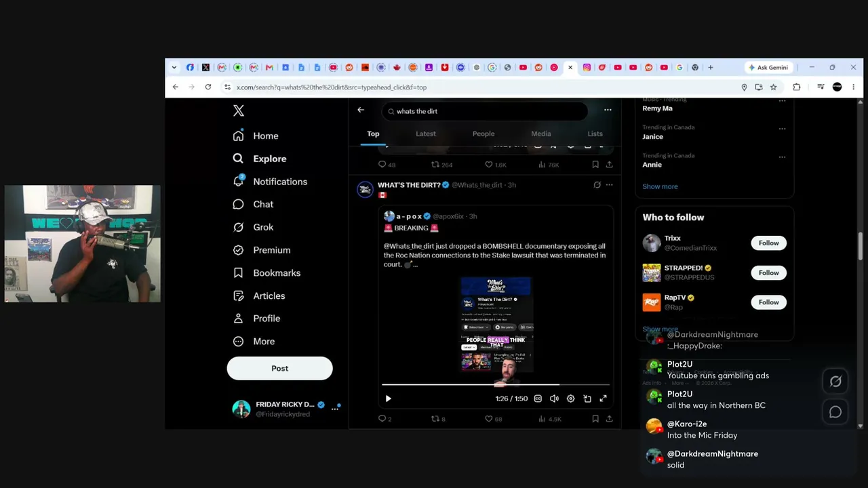Click the X logo in the sidebar
Screen dimensions: 868x488
238,110
